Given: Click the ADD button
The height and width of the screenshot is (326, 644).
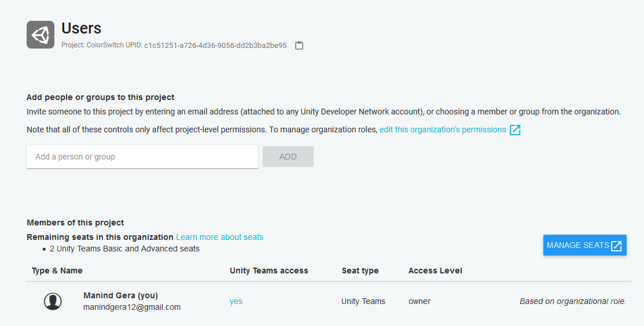Looking at the screenshot, I should (288, 157).
